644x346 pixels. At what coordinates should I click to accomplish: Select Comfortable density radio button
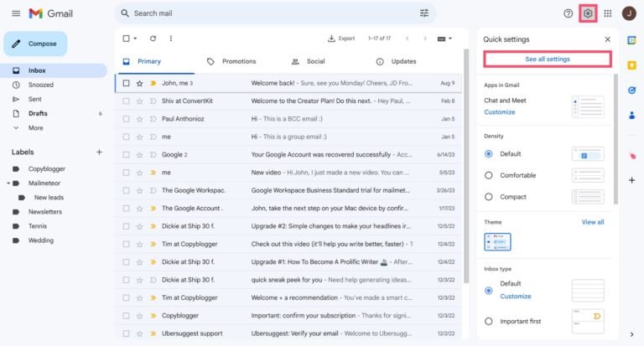pyautogui.click(x=488, y=175)
